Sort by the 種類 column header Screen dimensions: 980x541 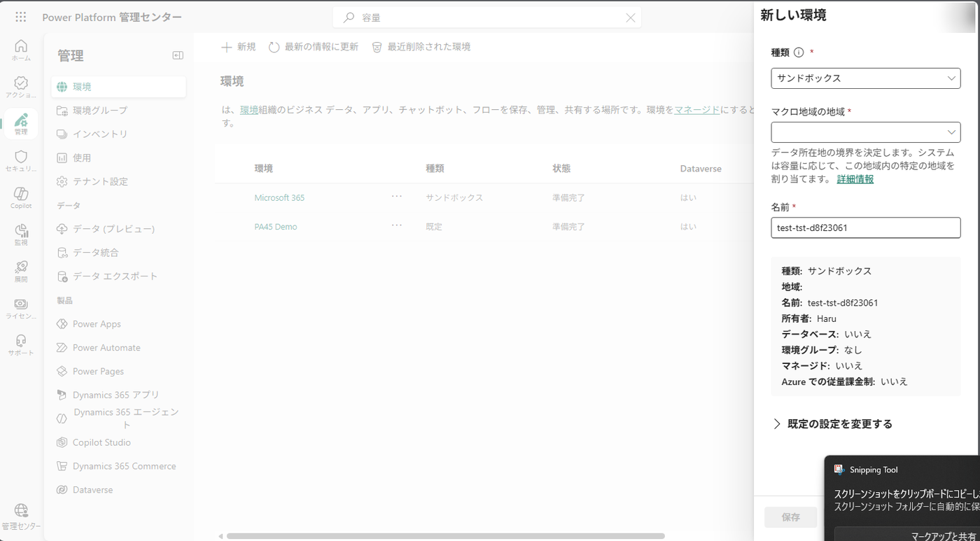click(x=435, y=169)
